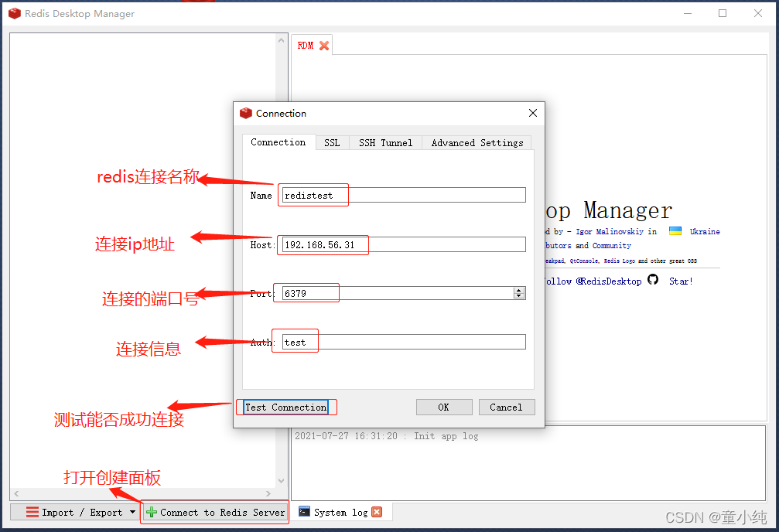Viewport: 779px width, 532px height.
Task: Click the Star! link
Action: coord(680,281)
